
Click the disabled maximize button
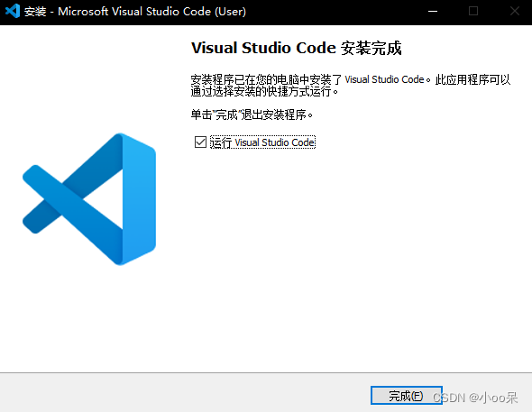click(x=473, y=11)
